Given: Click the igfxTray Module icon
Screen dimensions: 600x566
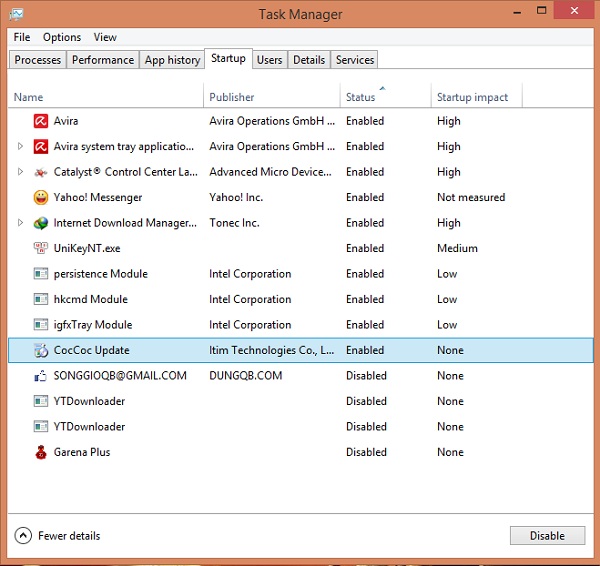Looking at the screenshot, I should (x=41, y=325).
